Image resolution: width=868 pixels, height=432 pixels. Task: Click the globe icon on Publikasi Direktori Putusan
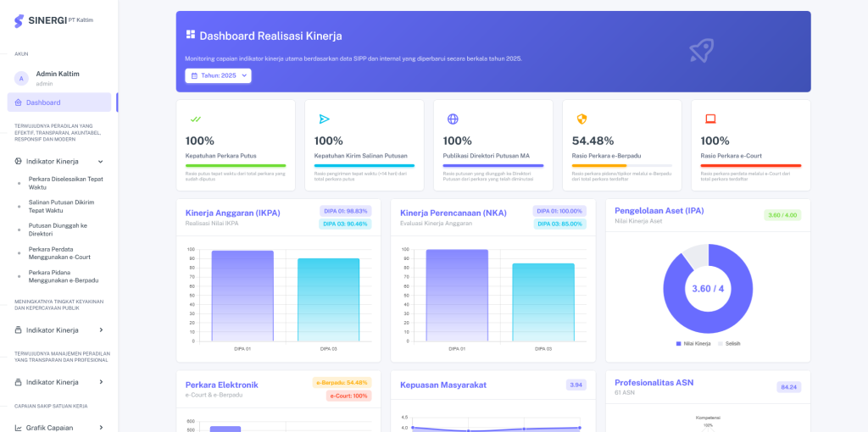(453, 119)
